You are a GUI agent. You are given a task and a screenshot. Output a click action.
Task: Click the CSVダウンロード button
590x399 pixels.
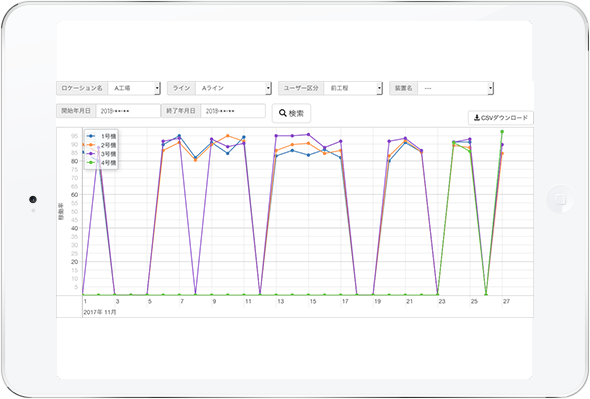(x=500, y=118)
